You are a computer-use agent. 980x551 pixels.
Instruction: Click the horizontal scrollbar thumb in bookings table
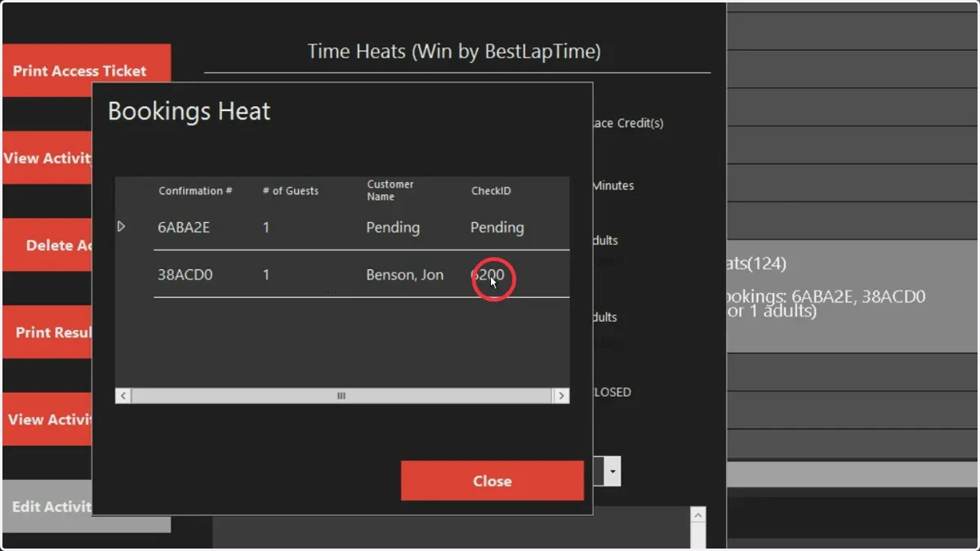pyautogui.click(x=341, y=396)
